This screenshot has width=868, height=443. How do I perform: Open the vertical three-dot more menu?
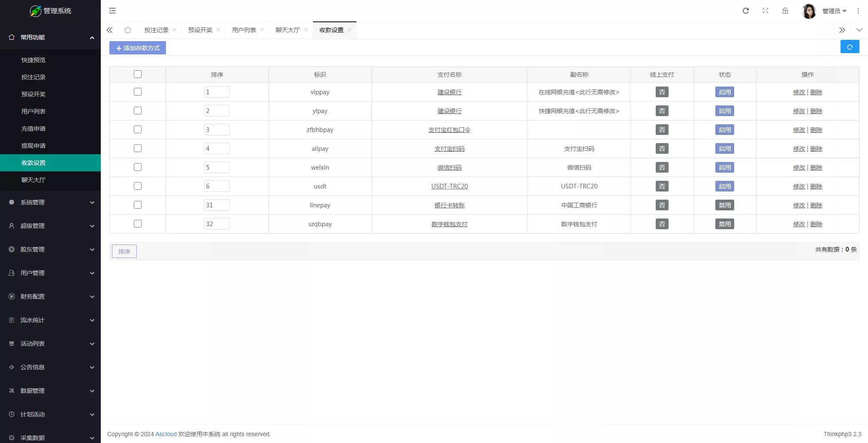click(x=858, y=11)
